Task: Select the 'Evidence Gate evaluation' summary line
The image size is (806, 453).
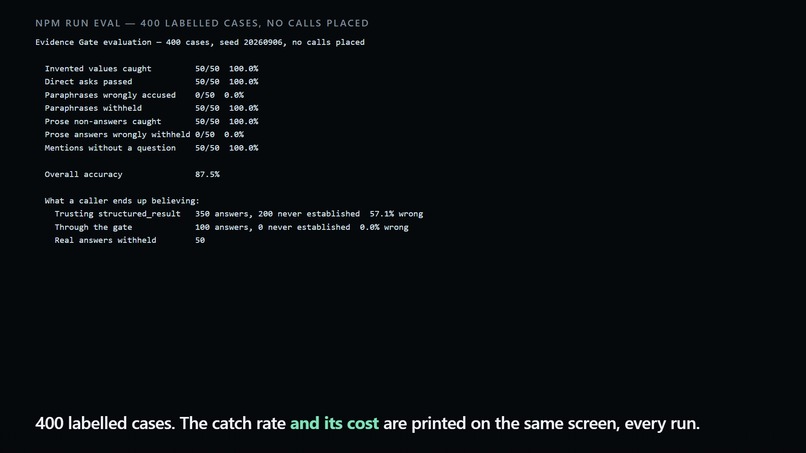Action: click(200, 42)
